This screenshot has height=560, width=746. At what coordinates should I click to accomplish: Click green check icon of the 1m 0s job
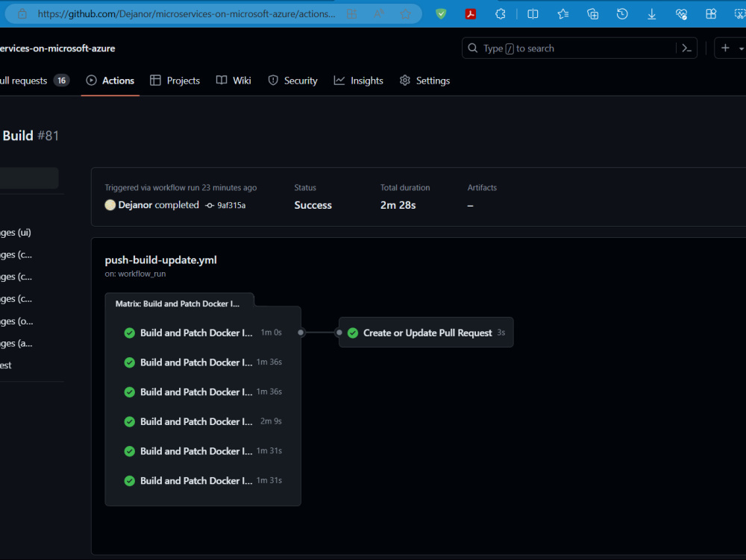[x=129, y=333]
